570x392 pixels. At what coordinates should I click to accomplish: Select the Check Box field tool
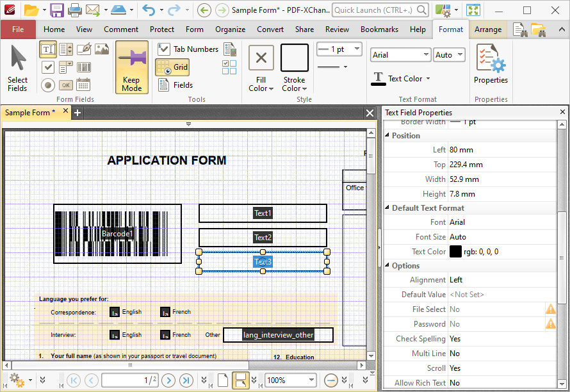click(48, 67)
